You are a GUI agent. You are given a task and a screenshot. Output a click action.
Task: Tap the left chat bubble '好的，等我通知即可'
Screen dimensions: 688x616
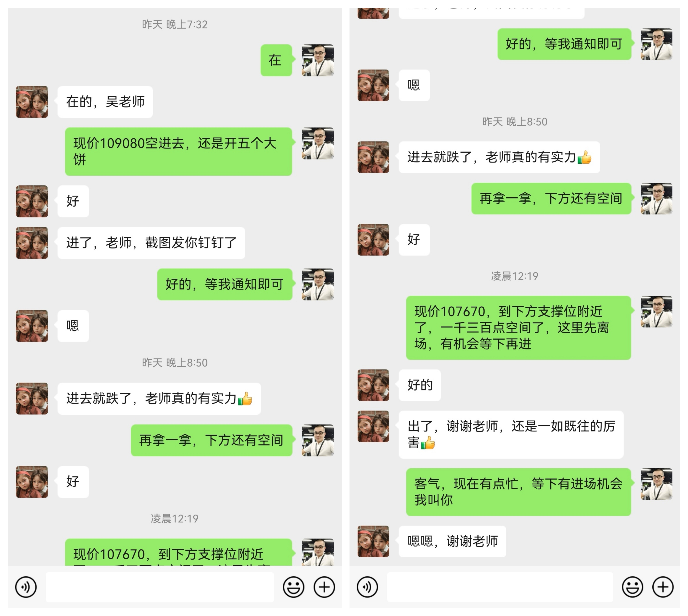tap(225, 284)
